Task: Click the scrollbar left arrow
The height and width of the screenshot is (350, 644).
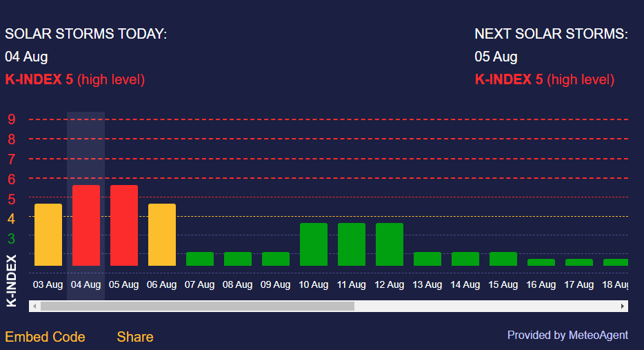Action: pos(34,306)
